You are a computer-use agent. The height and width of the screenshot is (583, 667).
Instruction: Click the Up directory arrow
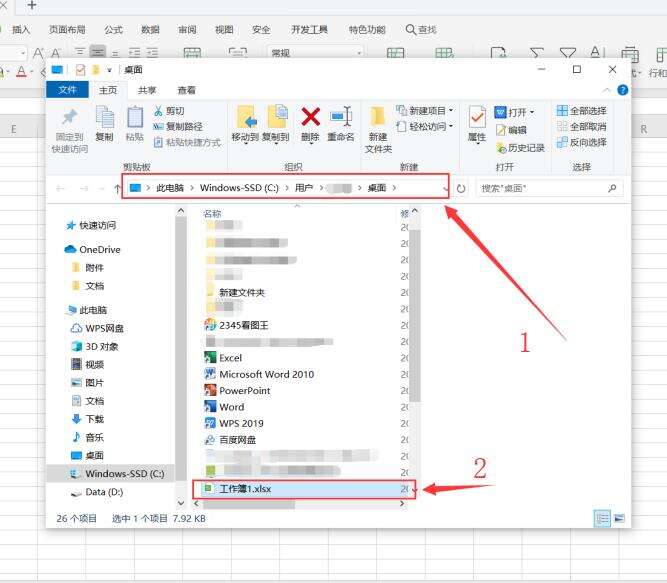coord(117,188)
